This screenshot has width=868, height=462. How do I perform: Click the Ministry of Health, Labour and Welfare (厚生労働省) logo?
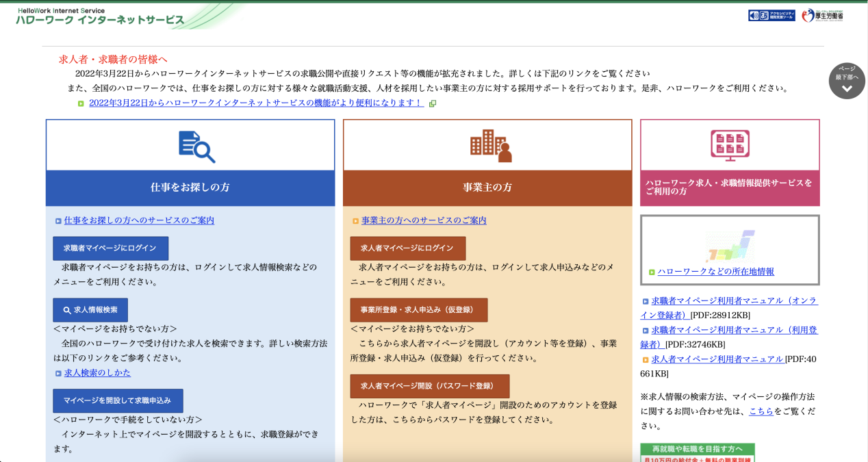[822, 15]
